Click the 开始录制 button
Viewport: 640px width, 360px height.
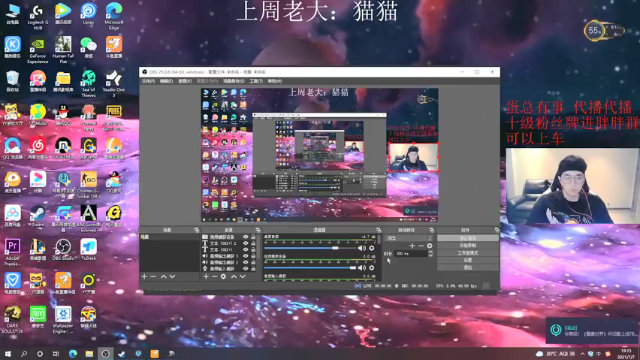[x=468, y=245]
